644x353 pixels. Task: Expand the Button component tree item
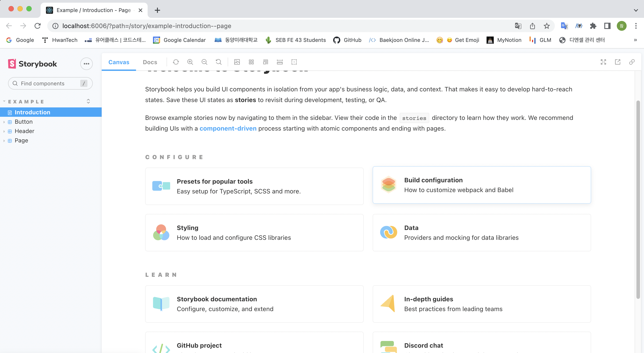[23, 122]
